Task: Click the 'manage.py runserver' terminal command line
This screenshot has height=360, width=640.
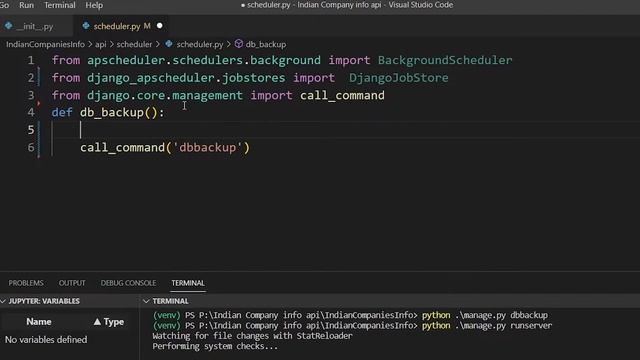Action: coord(352,326)
